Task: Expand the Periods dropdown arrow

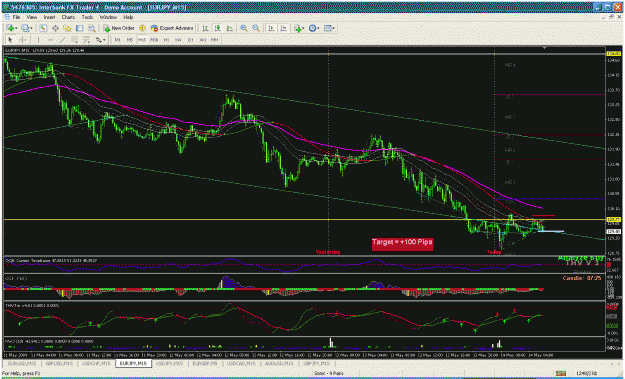Action: click(319, 28)
